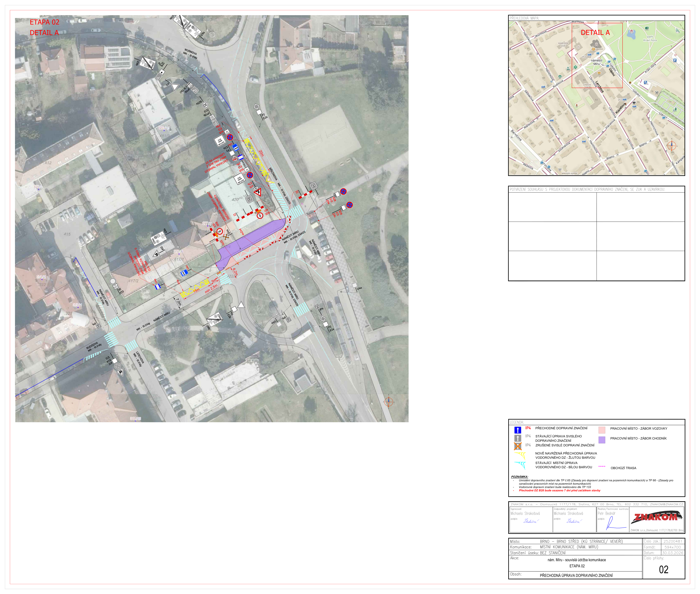Click the '7.0m' dimension on the plan
Image resolution: width=700 pixels, height=594 pixels.
[179, 302]
